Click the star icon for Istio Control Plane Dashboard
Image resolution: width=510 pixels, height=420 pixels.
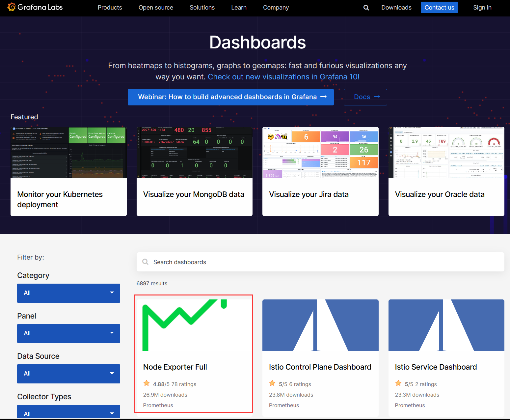click(x=272, y=383)
